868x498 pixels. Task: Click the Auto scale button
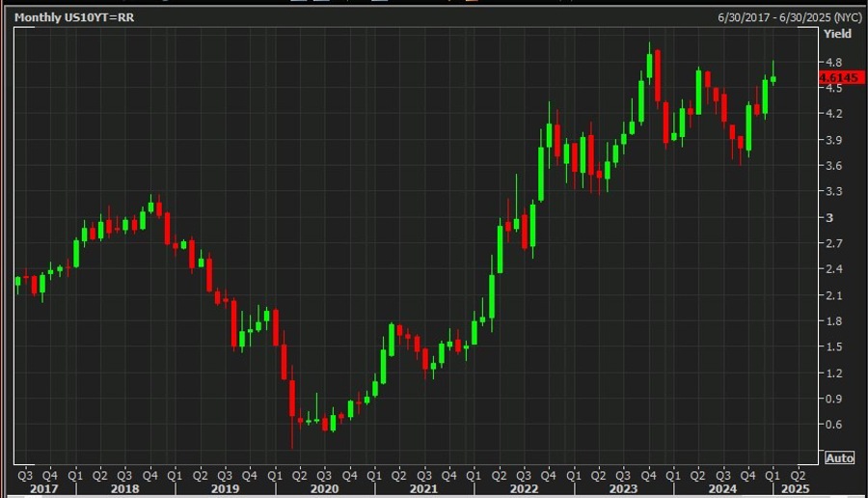coord(840,458)
